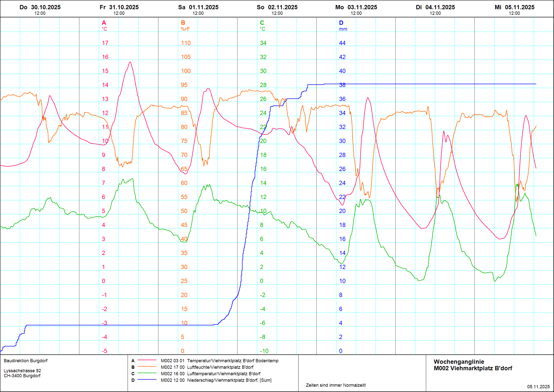This screenshot has width=554, height=392.
Task: Click the pink legend line for series A
Action: point(147,360)
